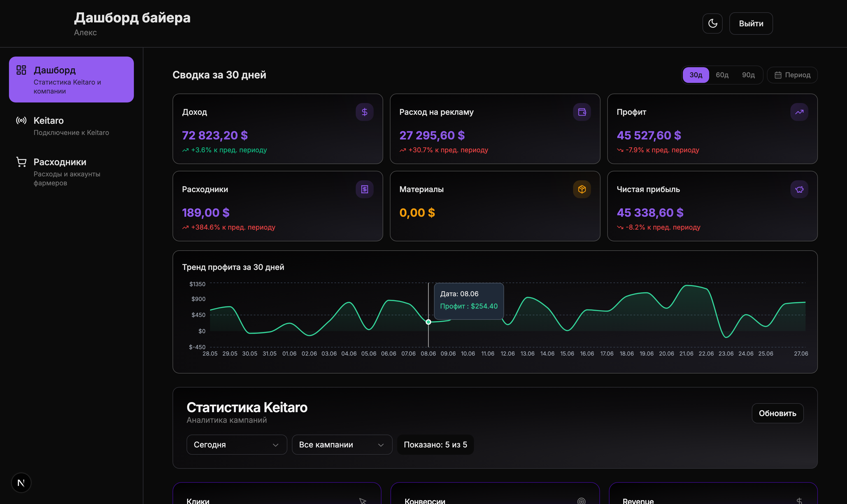Click the trend-down arrow beside -7.9%
The height and width of the screenshot is (504, 847).
pos(620,150)
